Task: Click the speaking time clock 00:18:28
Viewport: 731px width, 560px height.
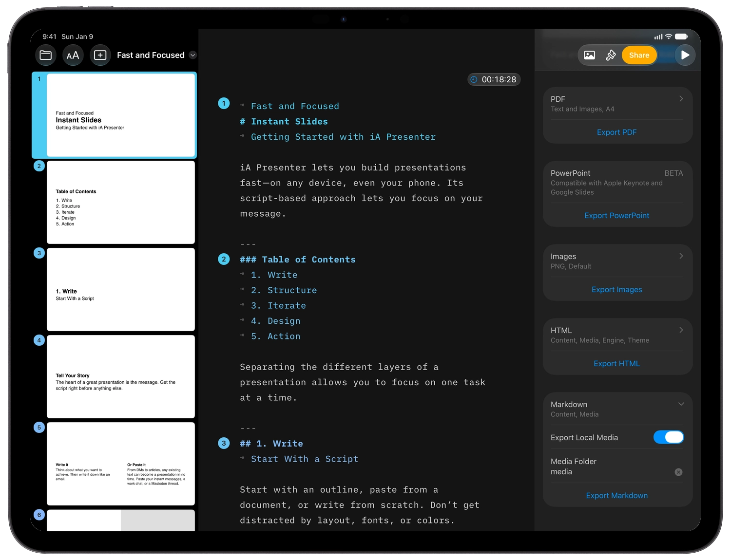Action: 494,79
